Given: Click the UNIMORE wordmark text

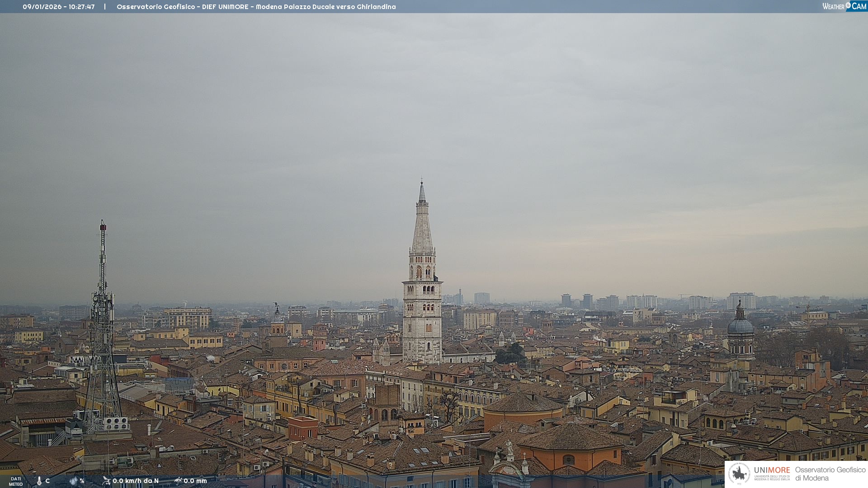Looking at the screenshot, I should [x=772, y=470].
